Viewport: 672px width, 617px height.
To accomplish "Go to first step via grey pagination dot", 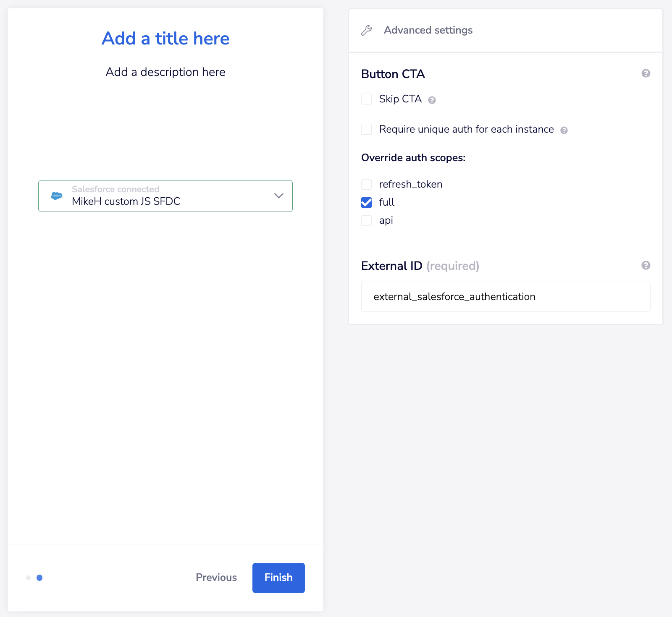I will [x=28, y=578].
